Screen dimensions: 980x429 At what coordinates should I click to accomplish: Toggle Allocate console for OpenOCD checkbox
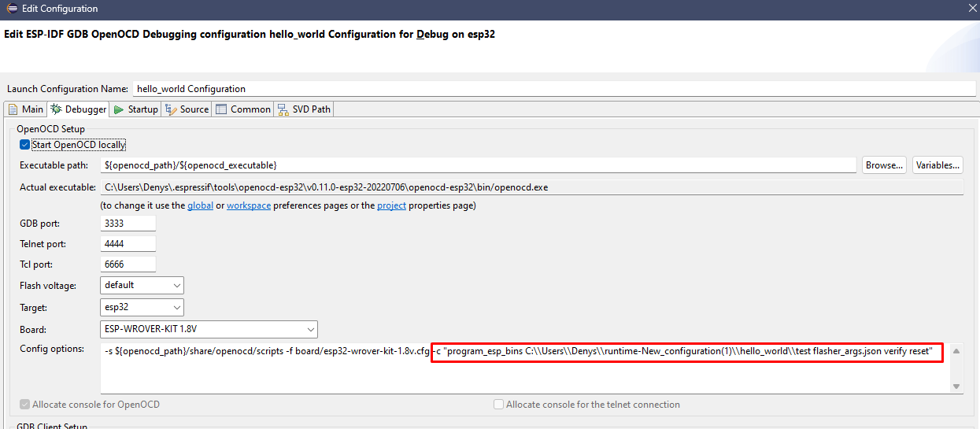25,405
